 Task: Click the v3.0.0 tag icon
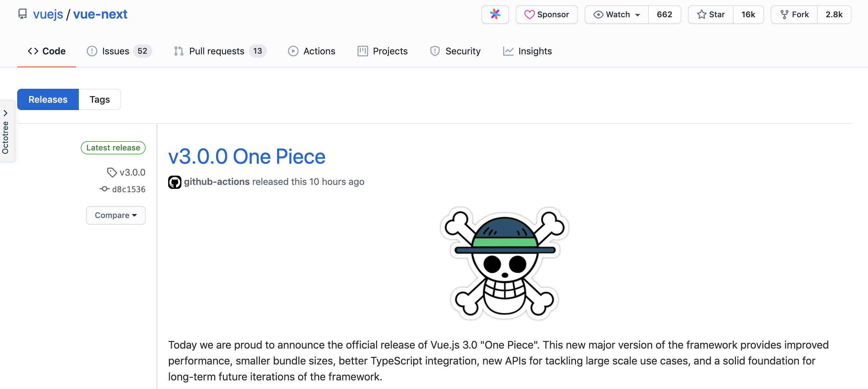pyautogui.click(x=112, y=172)
